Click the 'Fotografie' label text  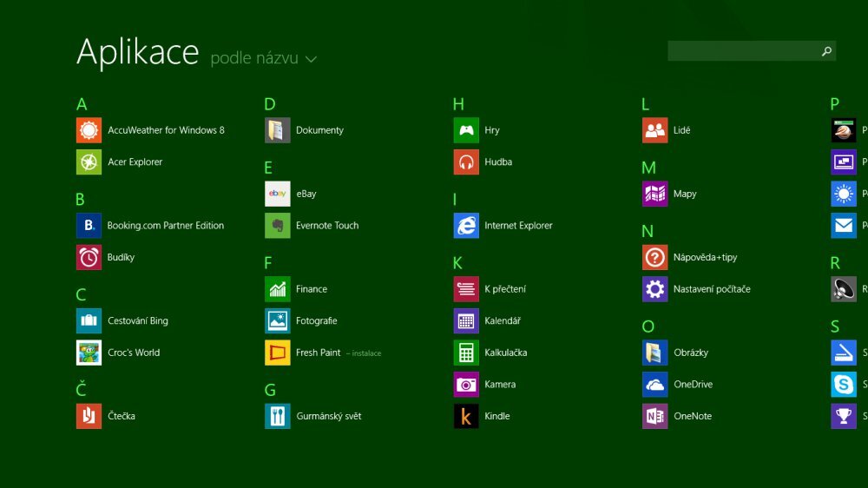[316, 320]
